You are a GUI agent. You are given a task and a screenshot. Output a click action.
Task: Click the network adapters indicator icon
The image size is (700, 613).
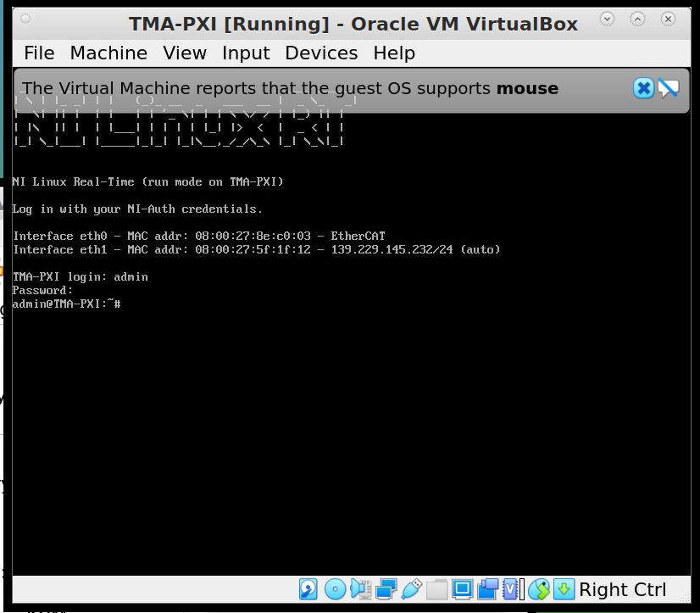tap(386, 589)
